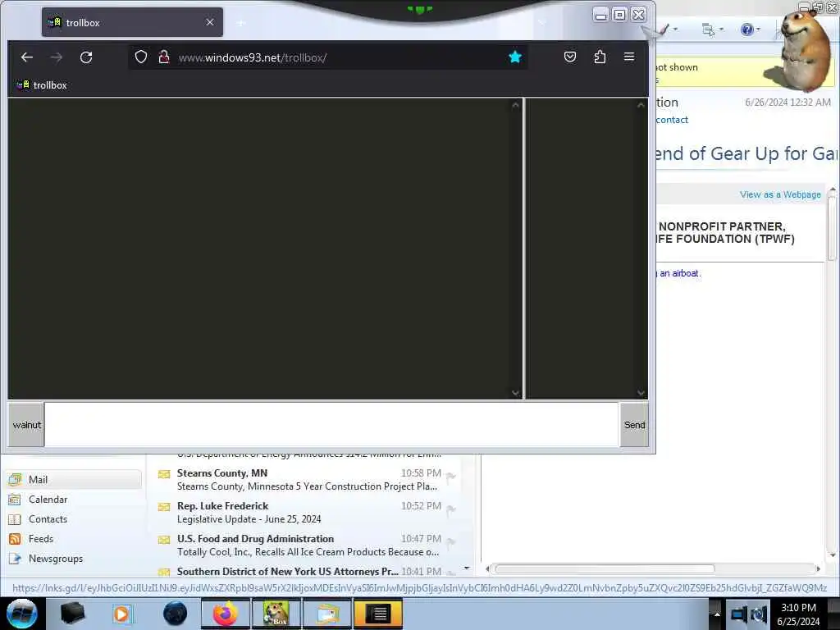Open the taskbar clock showing 3:10 PM
The image size is (840, 630).
[x=798, y=614]
